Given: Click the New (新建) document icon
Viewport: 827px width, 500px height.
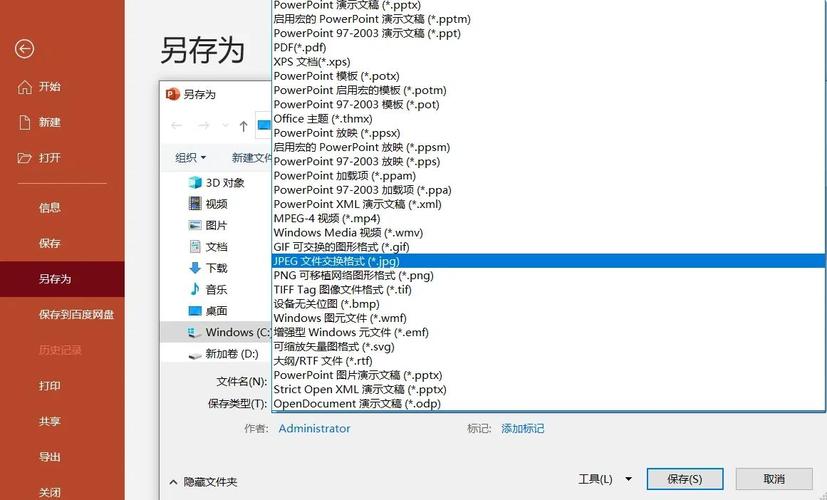Looking at the screenshot, I should 25,122.
